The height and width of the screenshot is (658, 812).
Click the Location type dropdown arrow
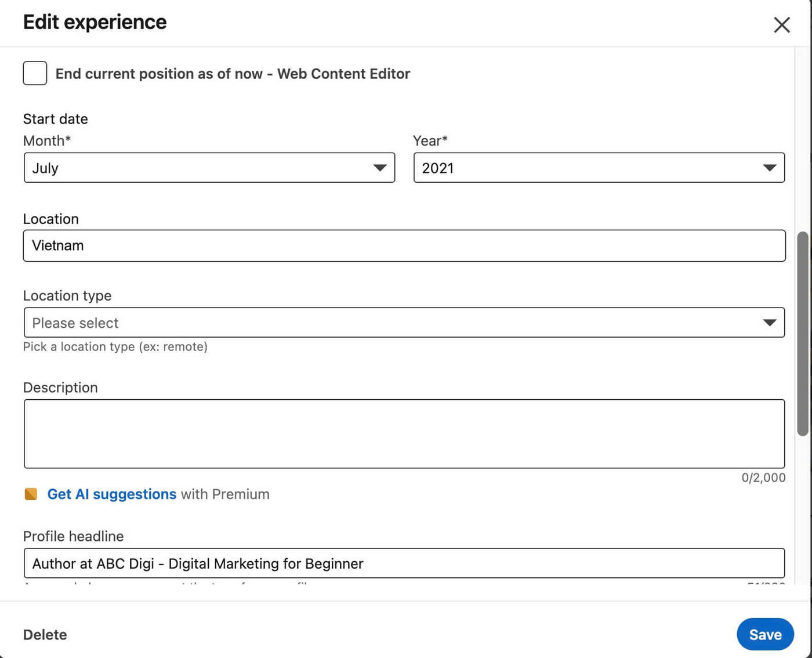(769, 323)
